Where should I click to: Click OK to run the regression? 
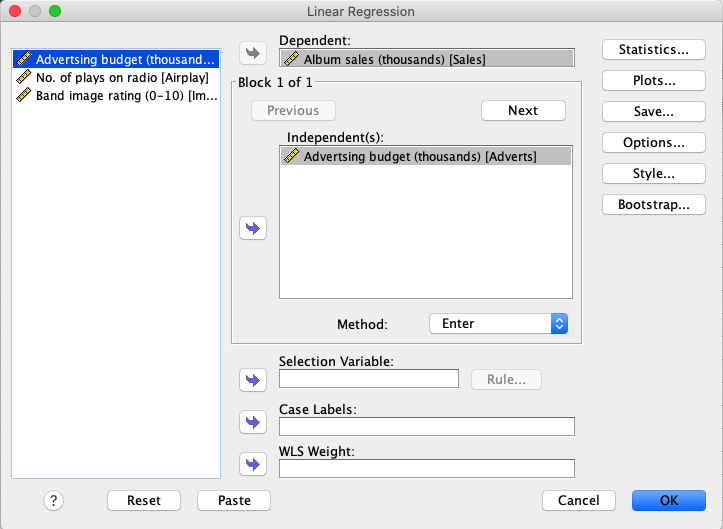669,500
